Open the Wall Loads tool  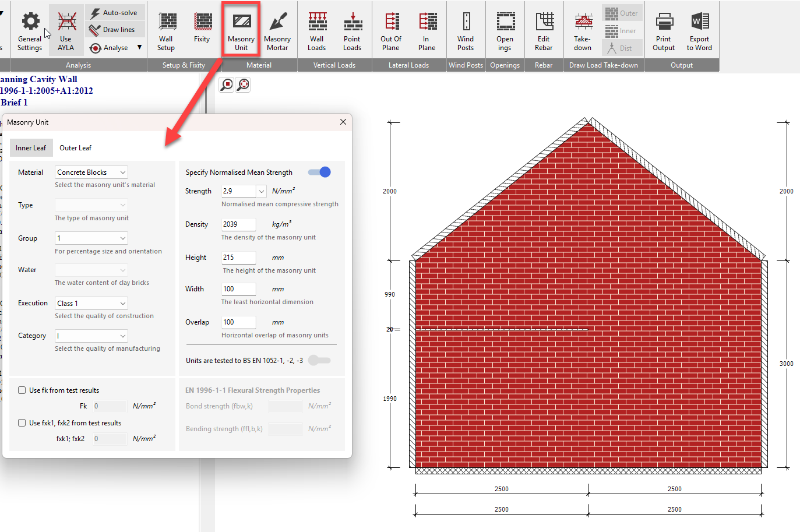(x=316, y=29)
